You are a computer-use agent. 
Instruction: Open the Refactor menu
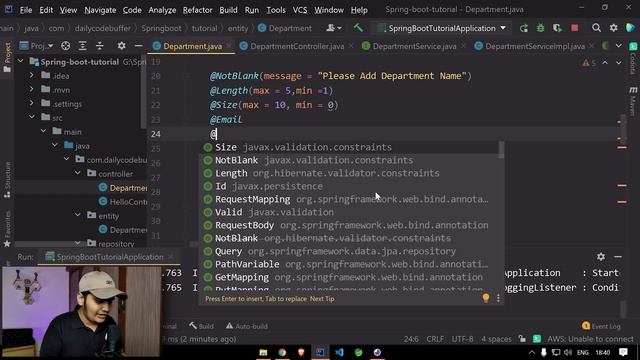(198, 10)
